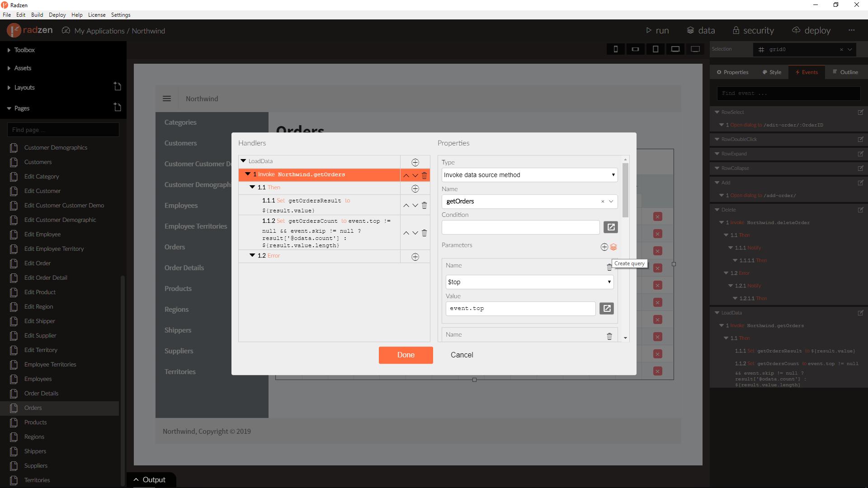The height and width of the screenshot is (488, 868).
Task: Edit the Delete event handlers
Action: 860,210
